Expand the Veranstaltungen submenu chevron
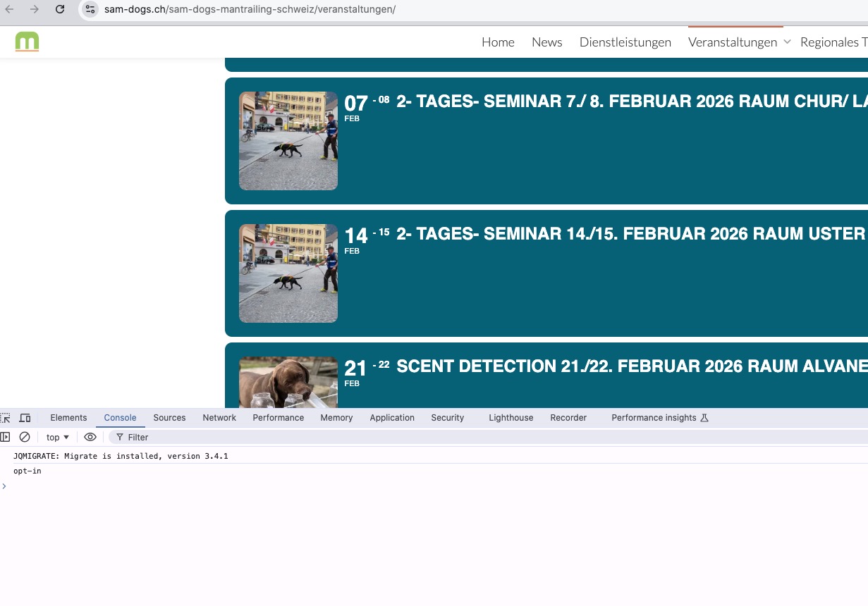The image size is (868, 606). 787,42
